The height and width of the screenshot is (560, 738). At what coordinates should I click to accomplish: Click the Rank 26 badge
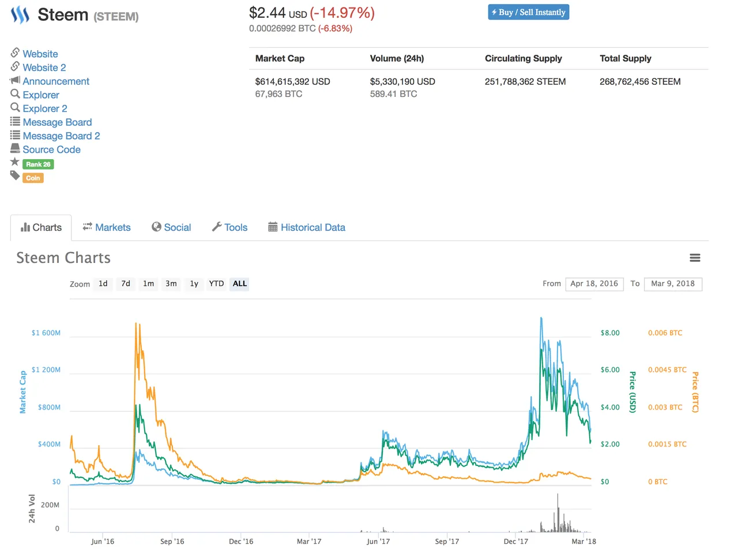click(x=38, y=164)
